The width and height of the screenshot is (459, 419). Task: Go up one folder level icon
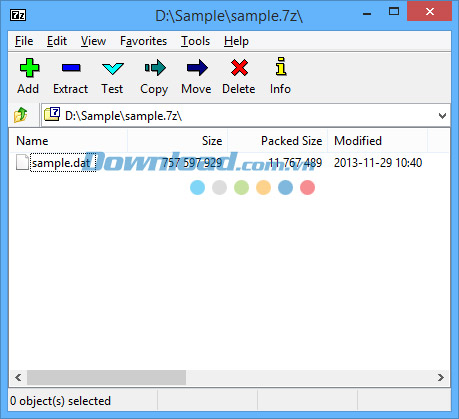click(21, 115)
